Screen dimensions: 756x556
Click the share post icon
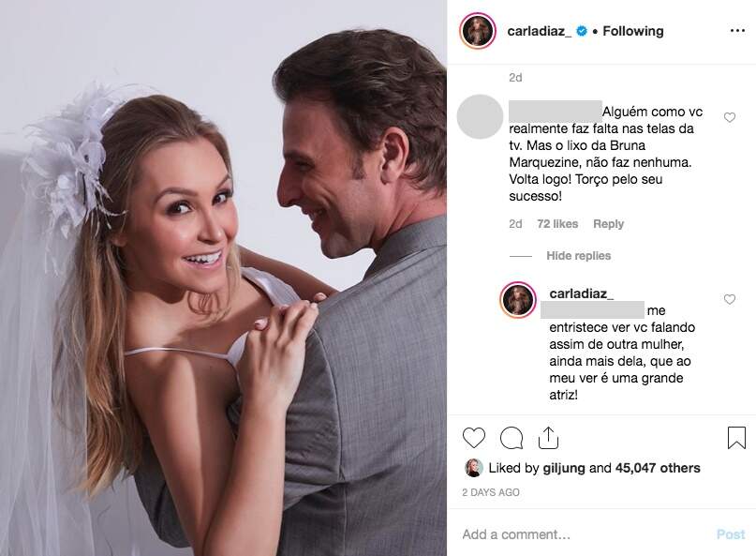tap(548, 438)
